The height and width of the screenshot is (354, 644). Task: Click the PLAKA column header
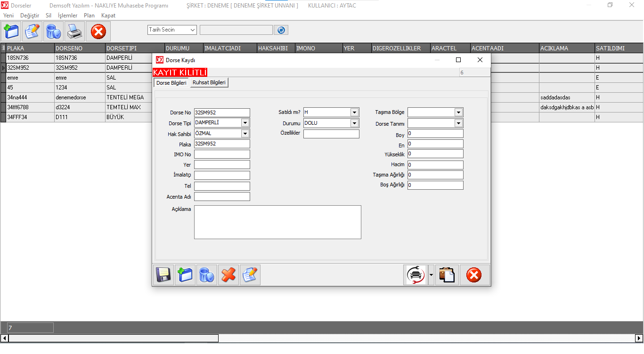(x=30, y=48)
